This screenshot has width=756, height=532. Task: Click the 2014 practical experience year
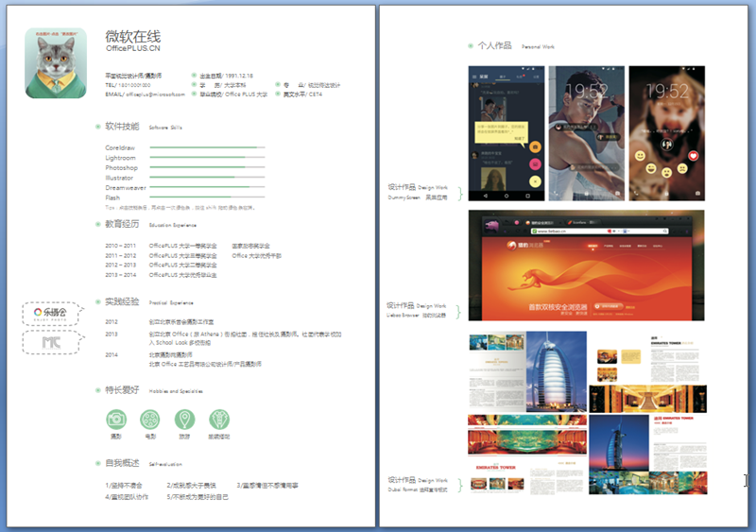click(x=112, y=354)
